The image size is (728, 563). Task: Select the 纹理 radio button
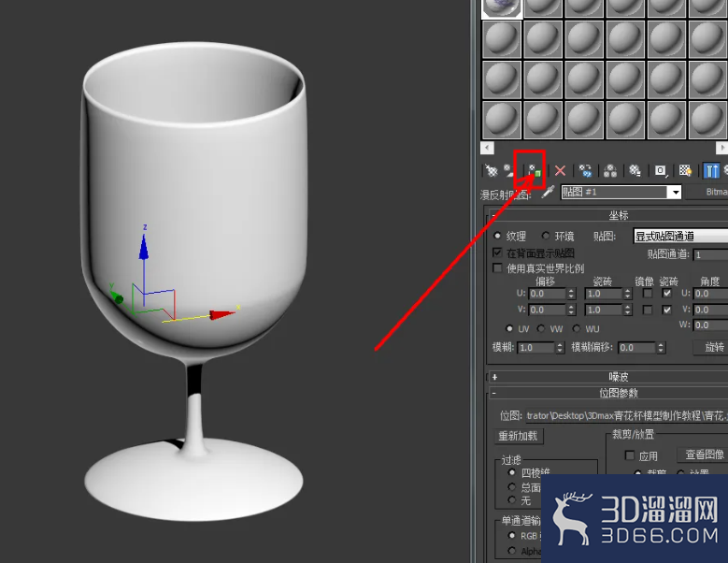(x=497, y=236)
